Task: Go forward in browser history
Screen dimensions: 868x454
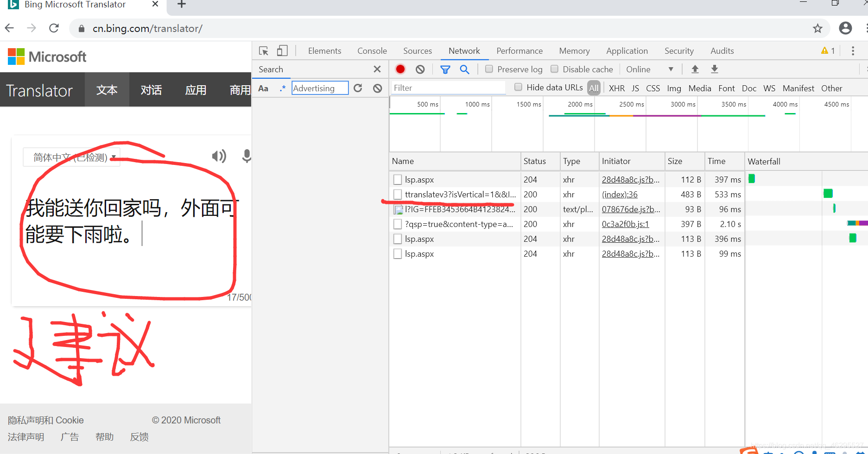Action: click(x=32, y=28)
